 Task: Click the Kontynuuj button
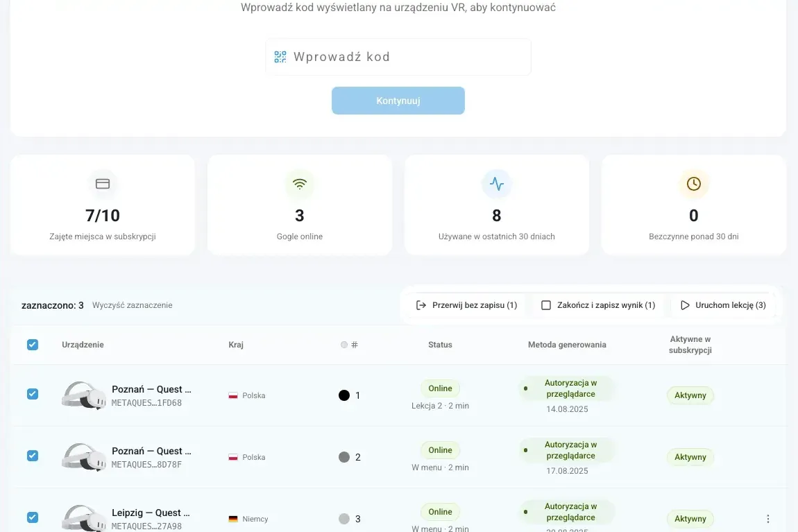[398, 101]
